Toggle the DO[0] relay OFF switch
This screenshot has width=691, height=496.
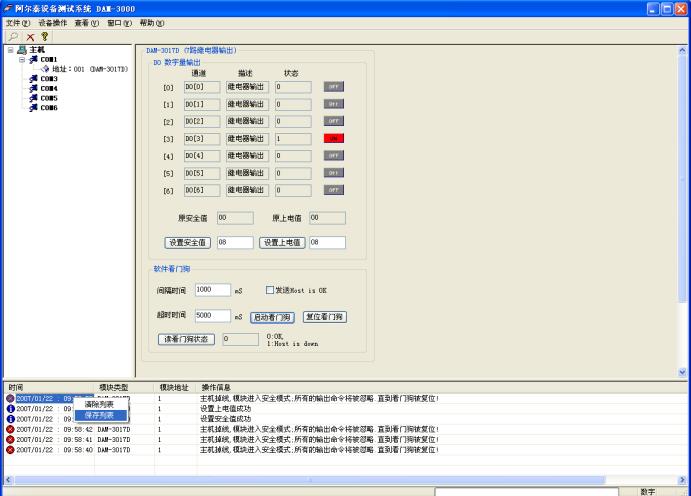pos(334,87)
